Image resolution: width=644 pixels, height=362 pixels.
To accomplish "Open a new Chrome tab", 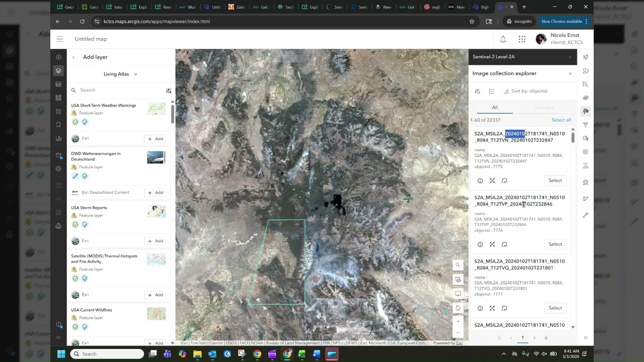I will 524,7.
